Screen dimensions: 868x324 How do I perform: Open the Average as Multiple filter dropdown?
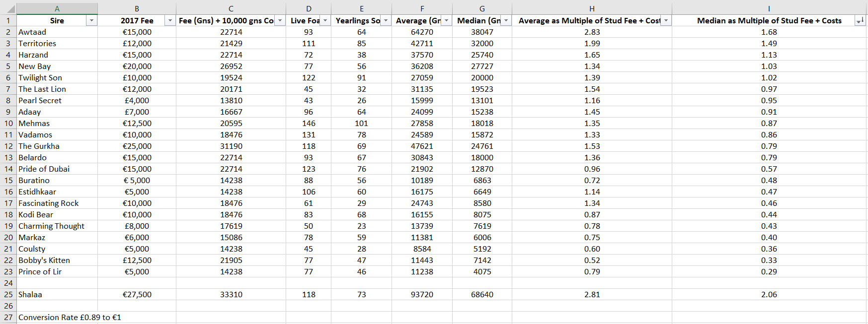(x=666, y=20)
